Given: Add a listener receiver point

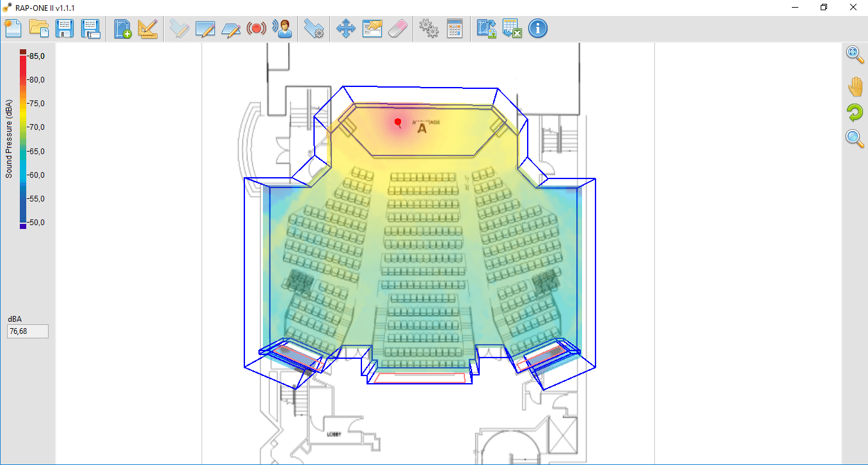Looking at the screenshot, I should [x=282, y=28].
